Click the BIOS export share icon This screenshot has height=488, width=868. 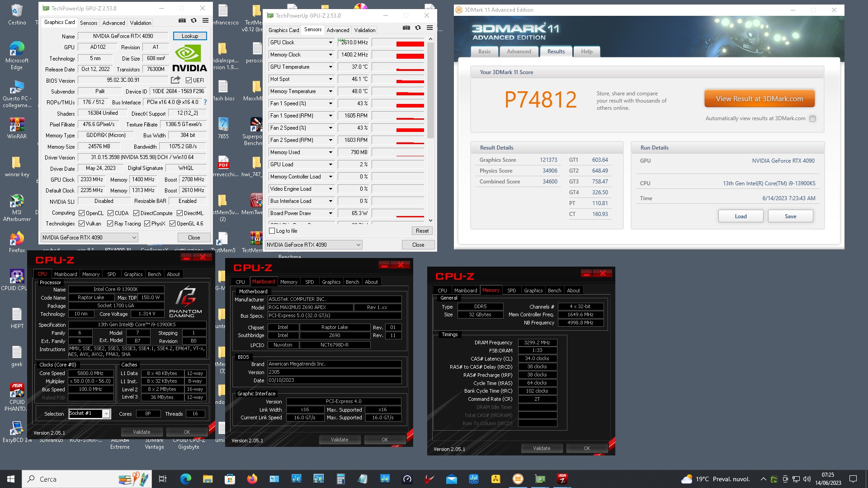click(175, 80)
